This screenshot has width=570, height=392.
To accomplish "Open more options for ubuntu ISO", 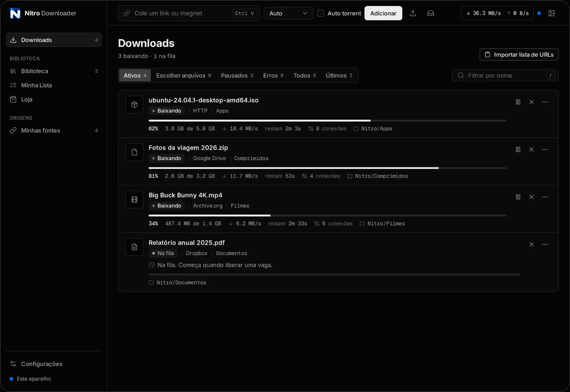I will pos(545,102).
